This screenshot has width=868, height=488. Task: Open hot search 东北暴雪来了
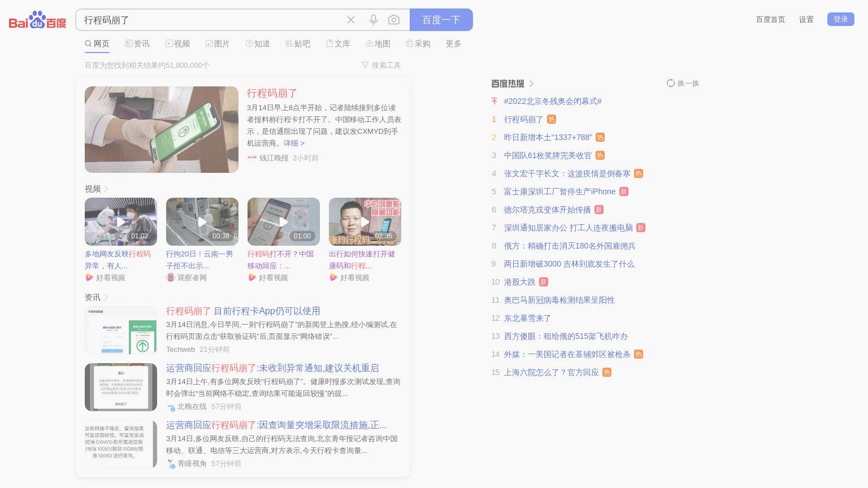tap(527, 318)
